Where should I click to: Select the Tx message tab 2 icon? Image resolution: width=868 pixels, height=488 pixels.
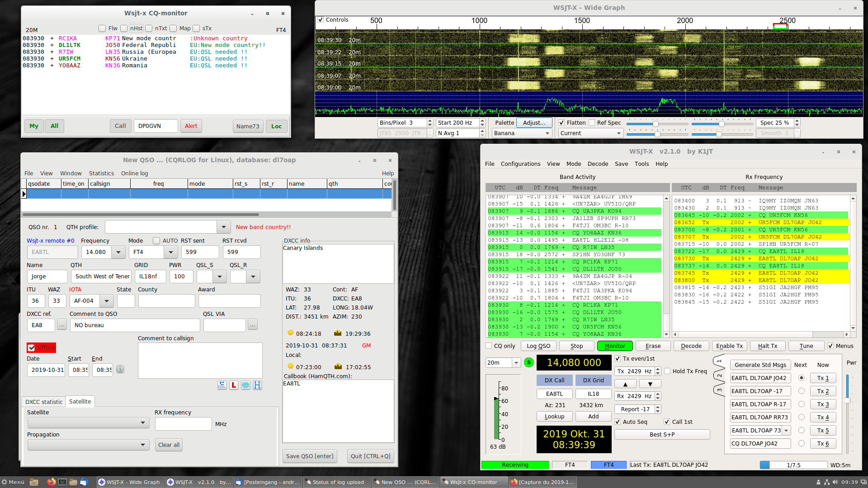coord(719,375)
